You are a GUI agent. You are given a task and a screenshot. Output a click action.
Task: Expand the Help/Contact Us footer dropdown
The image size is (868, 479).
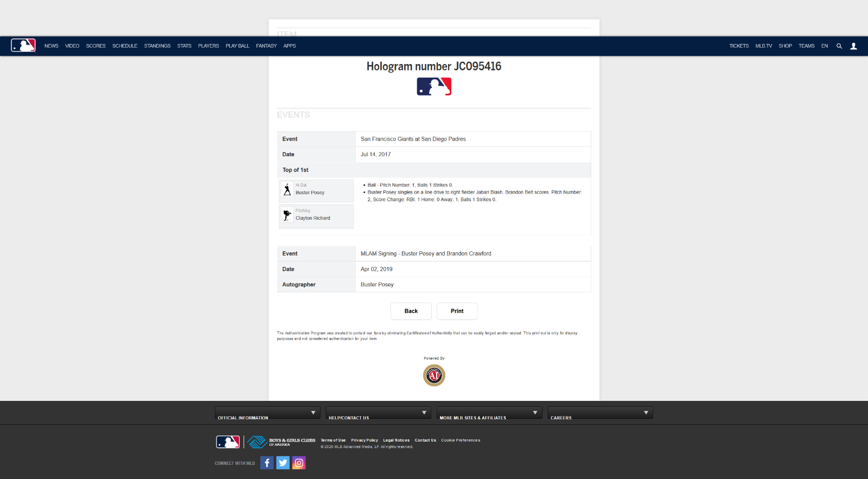click(378, 413)
